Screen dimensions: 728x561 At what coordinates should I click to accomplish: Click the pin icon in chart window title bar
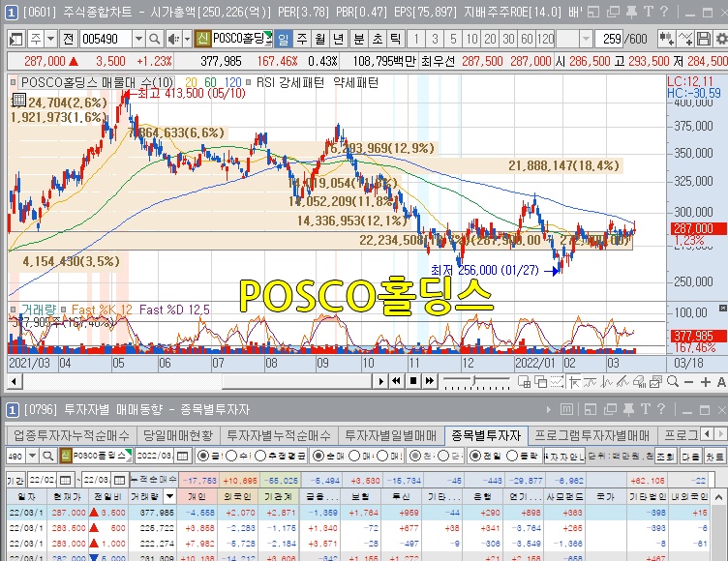click(631, 12)
